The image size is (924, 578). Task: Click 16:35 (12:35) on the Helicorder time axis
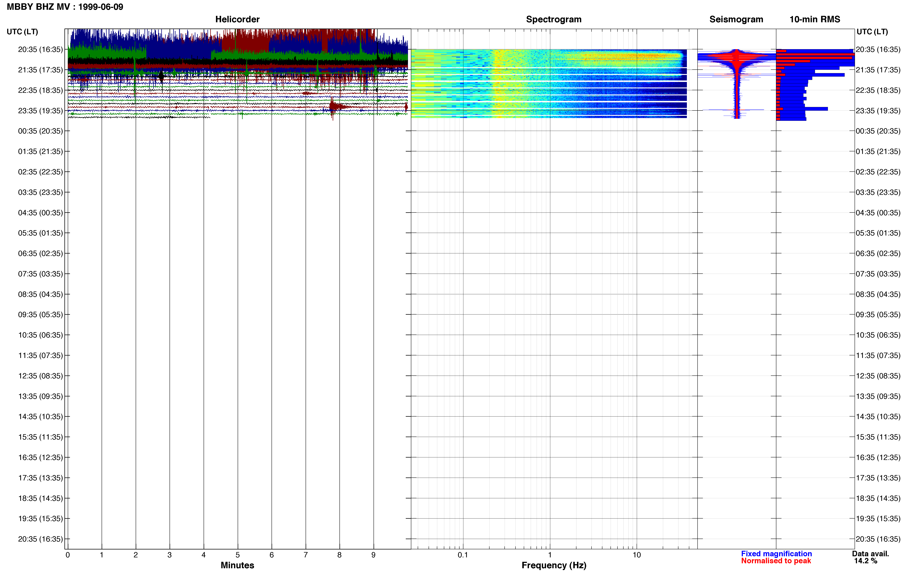point(41,457)
